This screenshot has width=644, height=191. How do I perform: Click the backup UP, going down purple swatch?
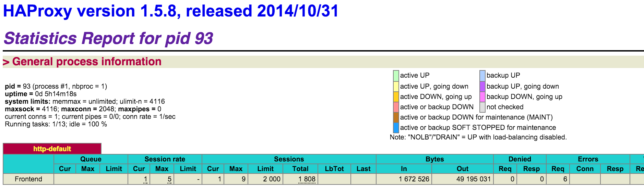click(482, 86)
